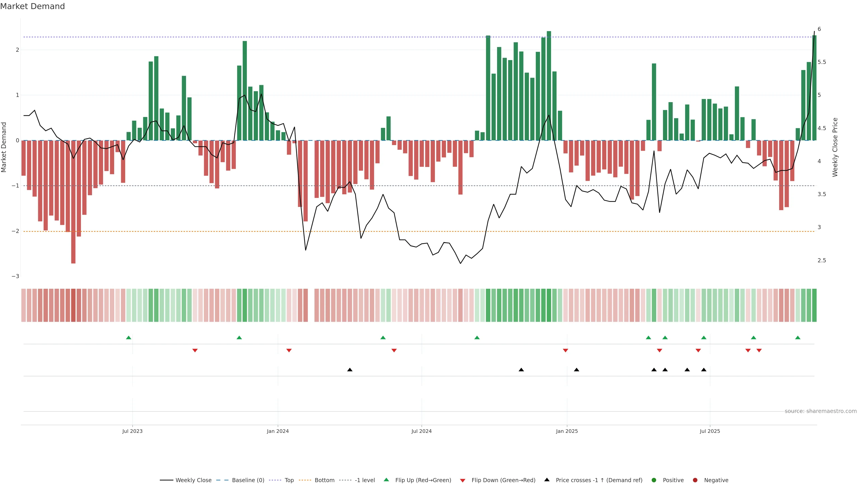The image size is (868, 488).
Task: Click the Weekly Close Price axis title
Action: click(x=835, y=147)
